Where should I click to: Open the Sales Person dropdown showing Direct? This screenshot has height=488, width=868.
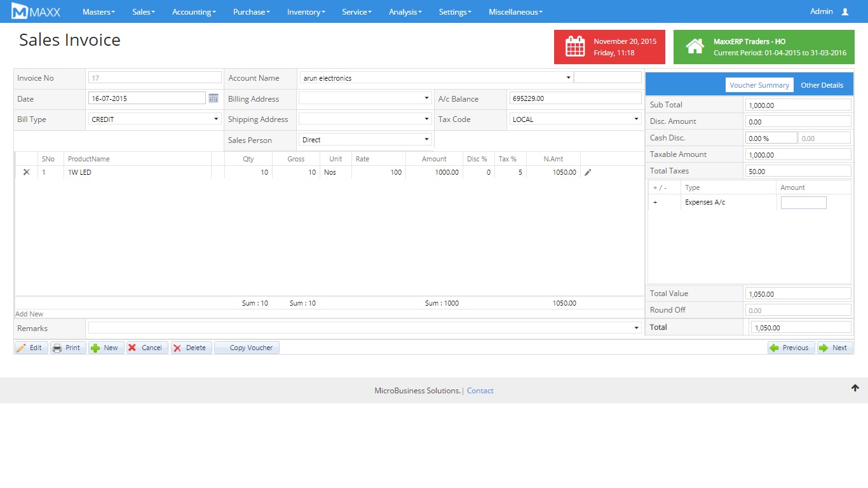(x=365, y=140)
